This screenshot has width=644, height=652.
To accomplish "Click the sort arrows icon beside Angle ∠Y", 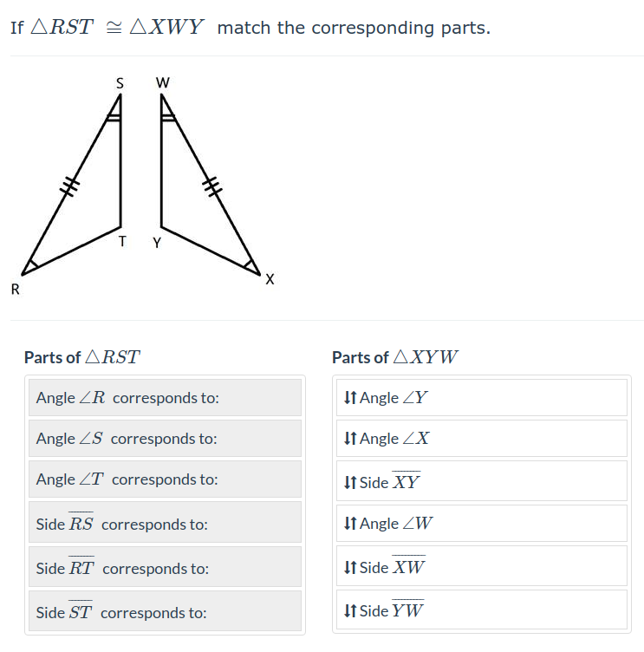I will click(350, 398).
